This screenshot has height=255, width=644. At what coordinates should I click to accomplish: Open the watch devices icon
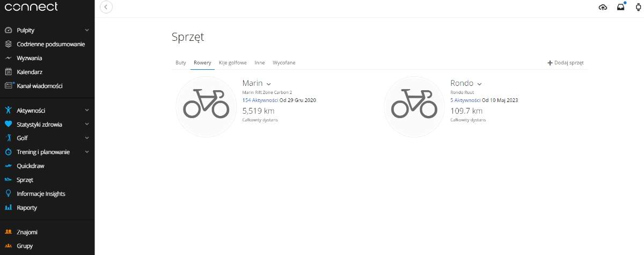click(x=639, y=7)
